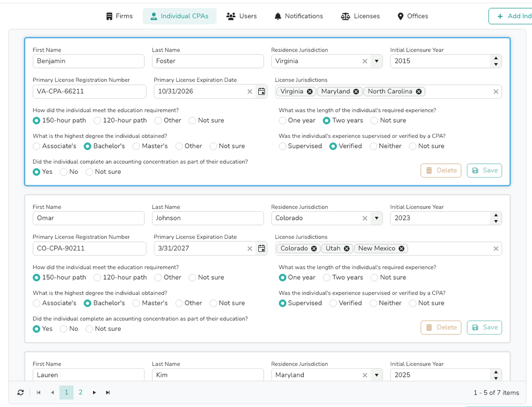Viewport: 532px width, 407px height.
Task: Go to the last page of results
Action: click(x=108, y=393)
